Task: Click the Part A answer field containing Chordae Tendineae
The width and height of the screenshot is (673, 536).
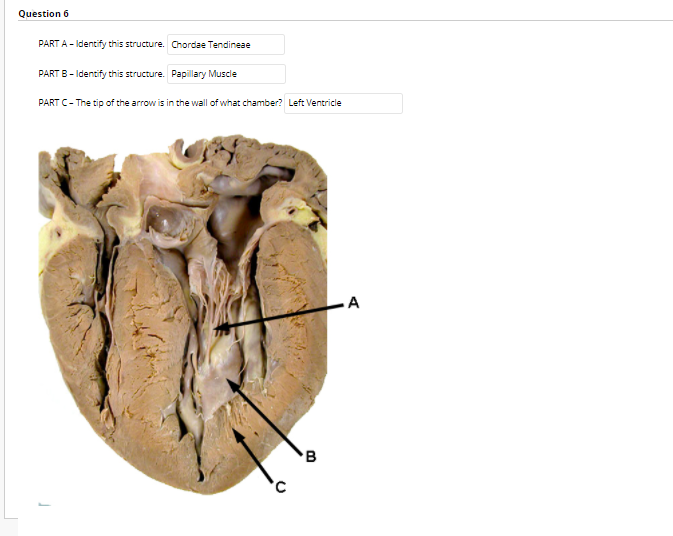Action: point(226,45)
